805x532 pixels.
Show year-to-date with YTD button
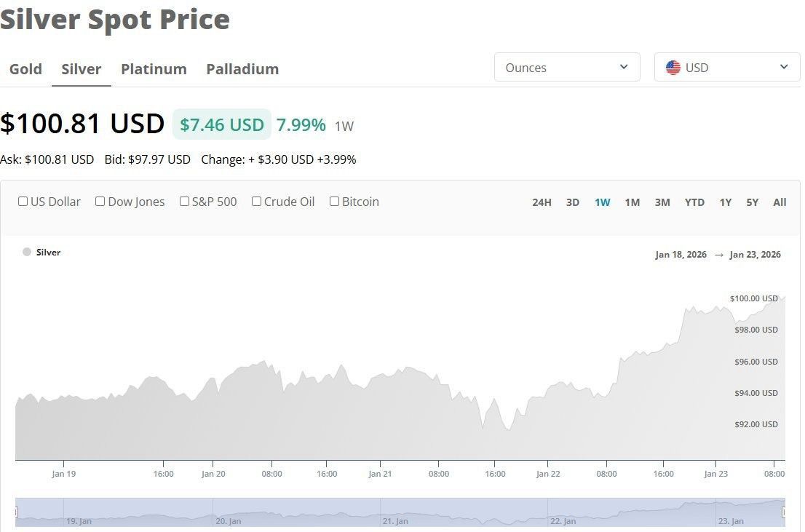pyautogui.click(x=694, y=202)
